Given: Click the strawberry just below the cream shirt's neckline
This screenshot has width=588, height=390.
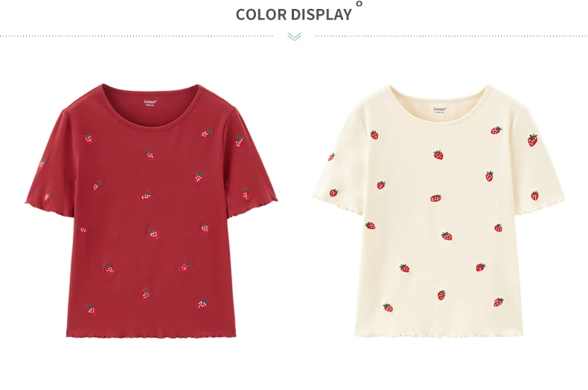Looking at the screenshot, I should click(x=438, y=155).
